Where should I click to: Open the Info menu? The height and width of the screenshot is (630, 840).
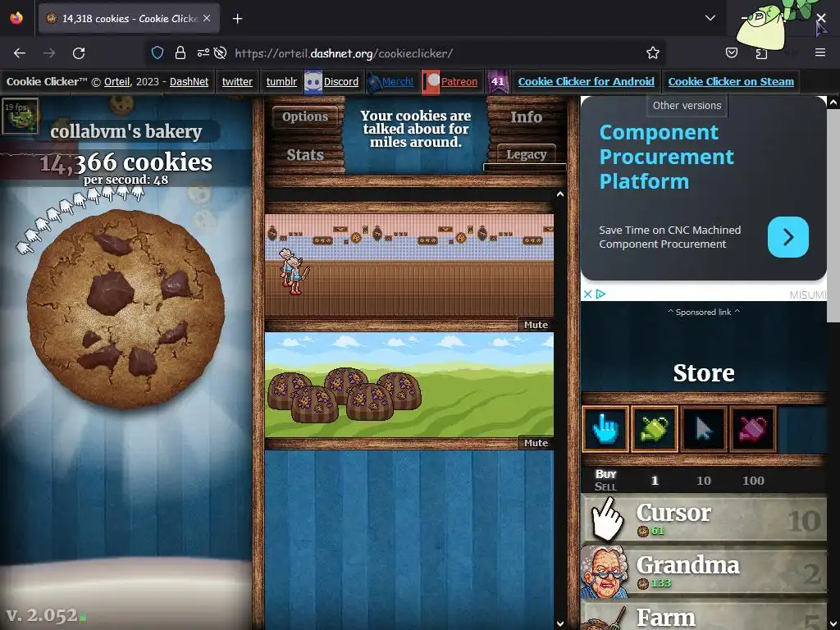(x=526, y=116)
